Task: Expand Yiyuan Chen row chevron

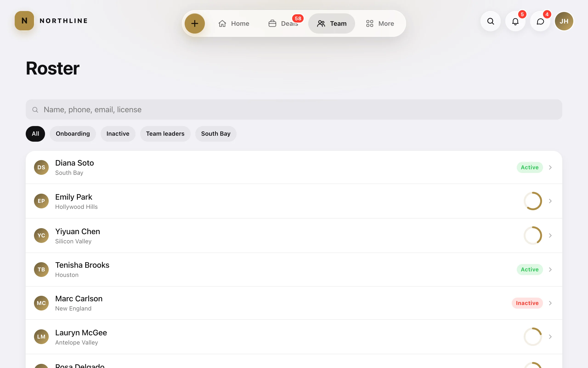Action: pyautogui.click(x=550, y=235)
